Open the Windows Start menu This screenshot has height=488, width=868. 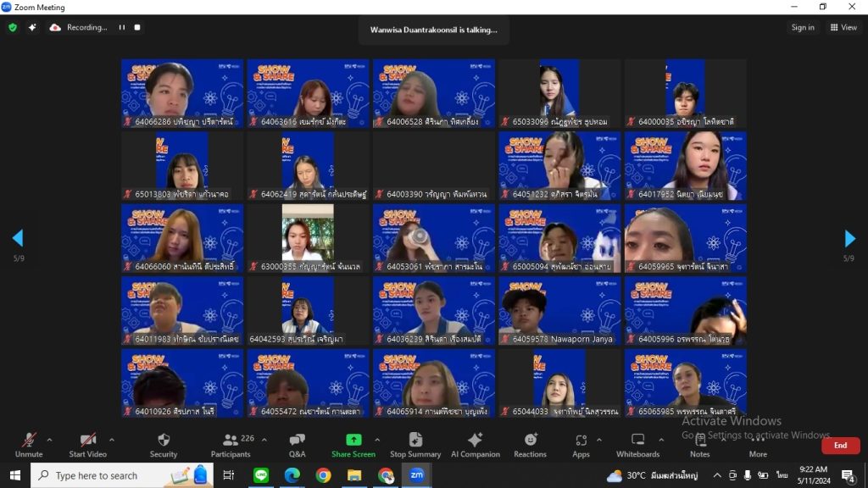pos(15,475)
